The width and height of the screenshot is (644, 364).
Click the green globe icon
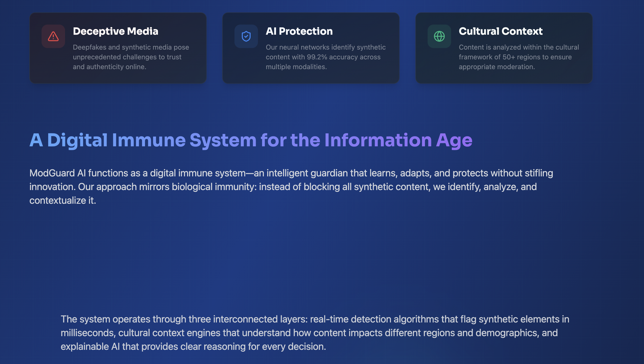coord(439,36)
